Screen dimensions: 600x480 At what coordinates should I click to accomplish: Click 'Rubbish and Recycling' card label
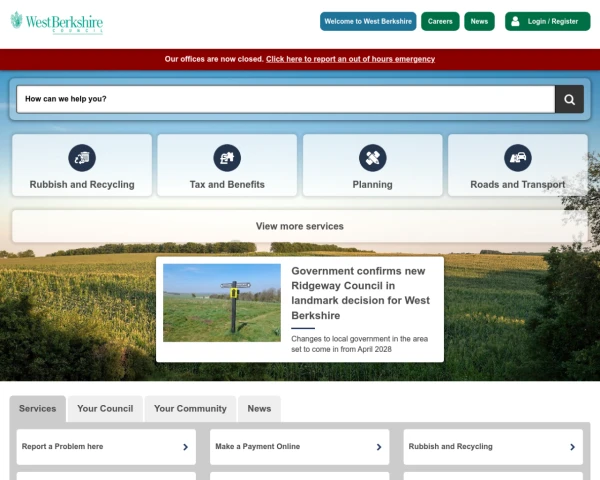pos(82,184)
